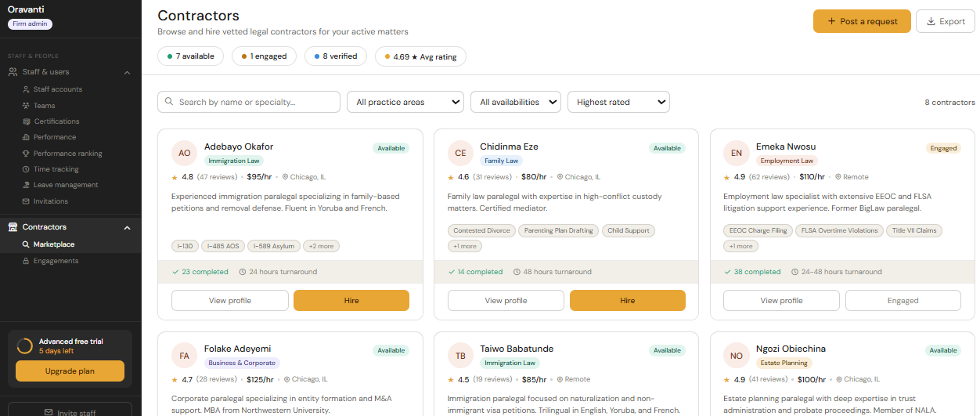Viewport: 980px width, 416px height.
Task: Click the I-130 tag
Action: click(185, 246)
